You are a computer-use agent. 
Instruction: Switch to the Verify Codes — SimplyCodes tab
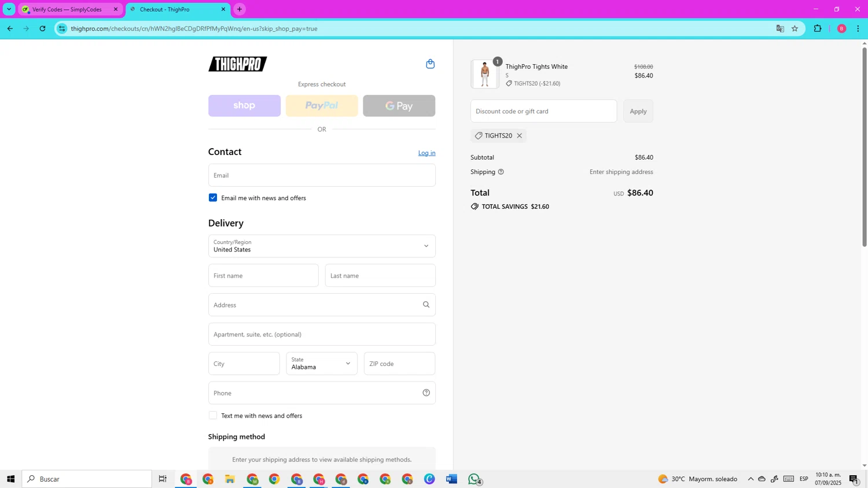tap(71, 9)
